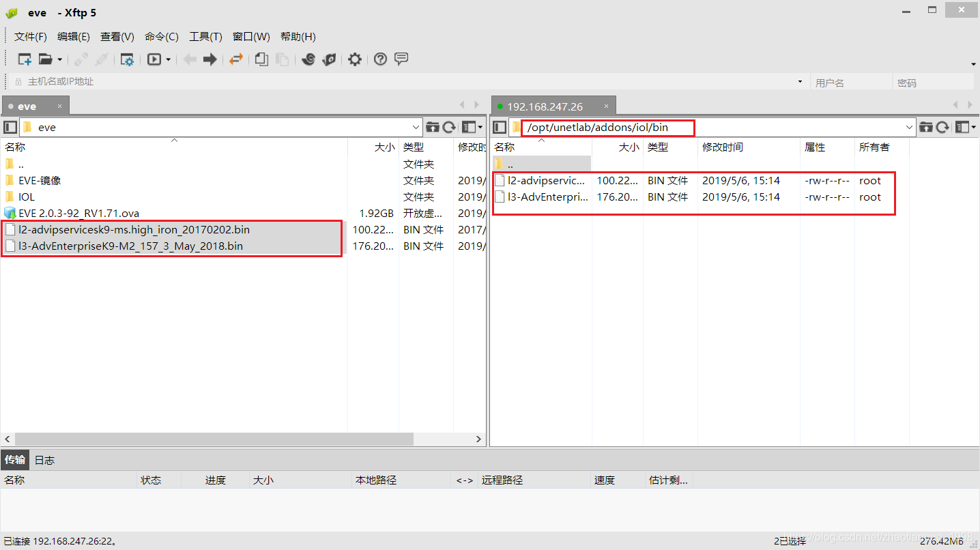Click the 用户名 input field
This screenshot has width=980, height=550.
coord(852,83)
